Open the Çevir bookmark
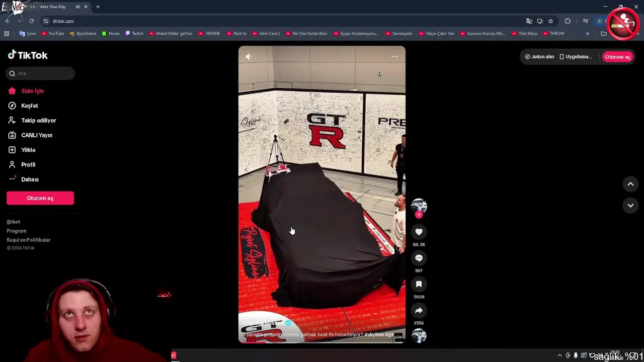Screen dimensions: 644x362 point(28,34)
